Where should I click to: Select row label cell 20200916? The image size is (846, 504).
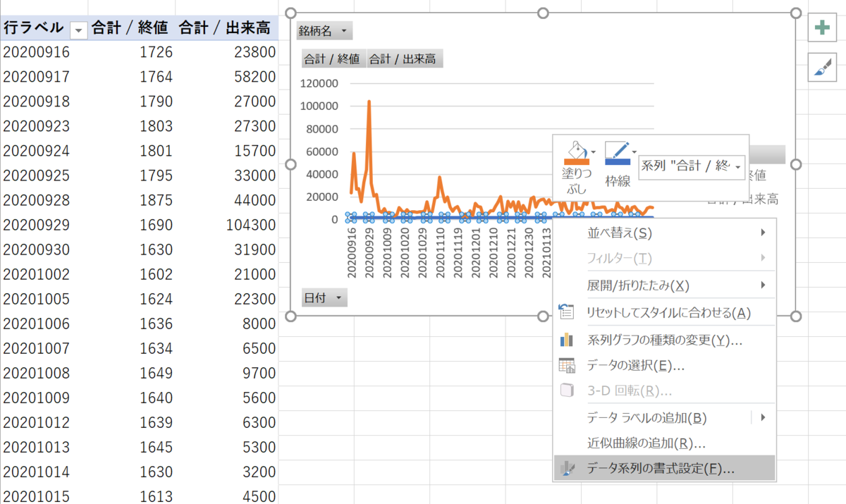pyautogui.click(x=37, y=51)
